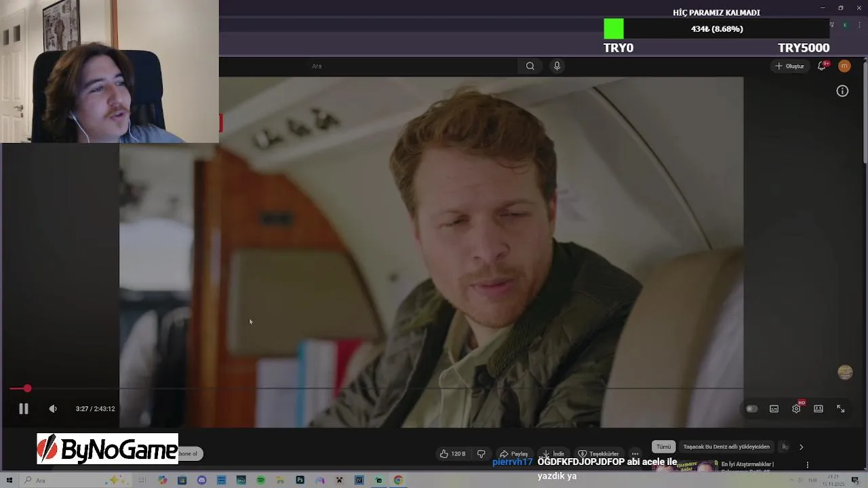Open File Explorer from taskbar
Screen dimensions: 868x488
click(x=280, y=480)
